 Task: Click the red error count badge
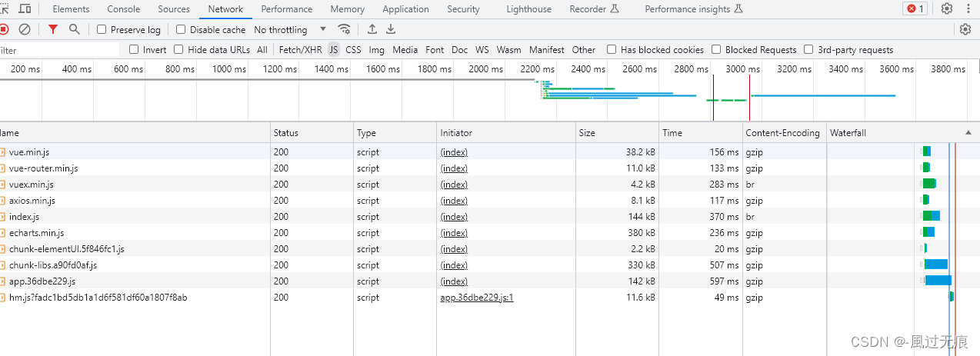point(915,9)
